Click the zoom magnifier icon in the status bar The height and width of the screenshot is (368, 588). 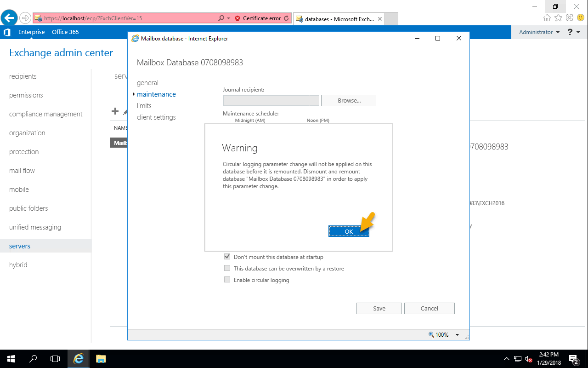pyautogui.click(x=431, y=335)
